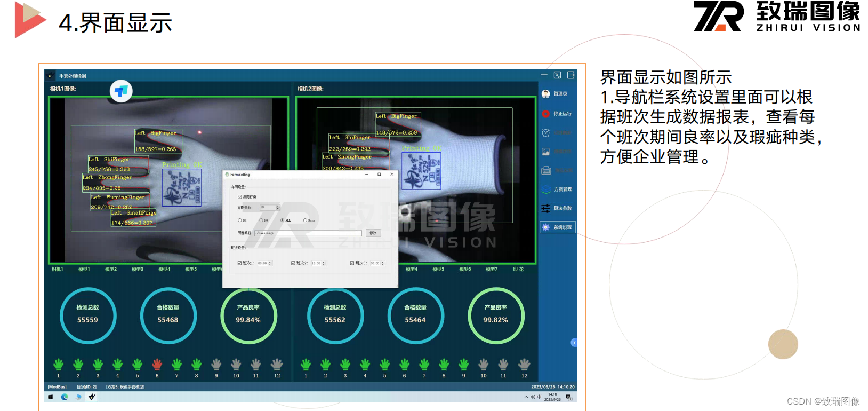868x411 pixels.
Task: Click camera 2 合格数量 55464 gauge
Action: pyautogui.click(x=415, y=315)
